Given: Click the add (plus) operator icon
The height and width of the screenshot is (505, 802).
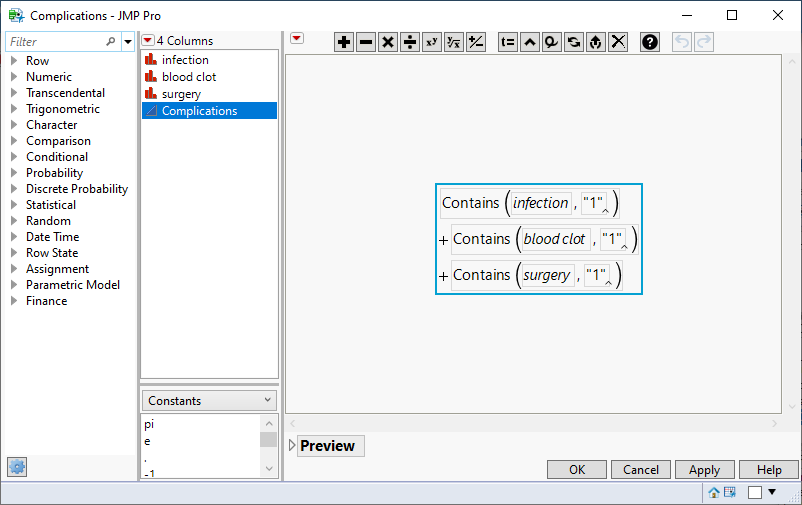Looking at the screenshot, I should (x=344, y=42).
